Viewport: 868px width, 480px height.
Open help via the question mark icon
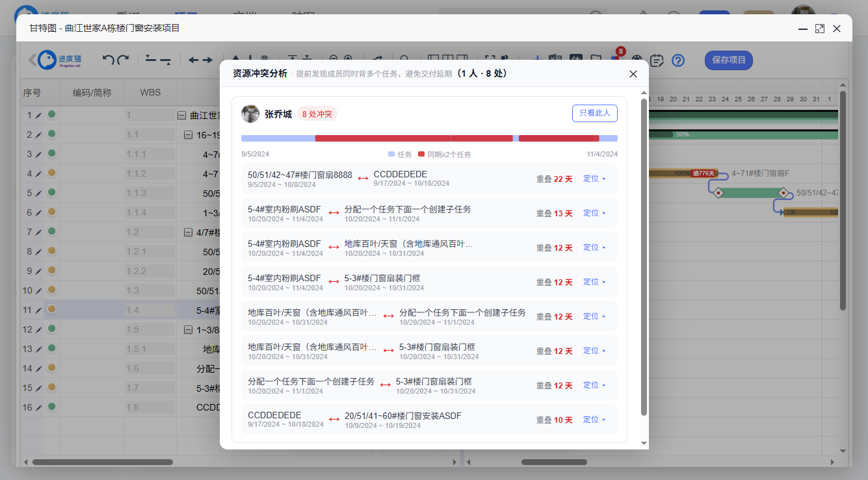tap(678, 60)
